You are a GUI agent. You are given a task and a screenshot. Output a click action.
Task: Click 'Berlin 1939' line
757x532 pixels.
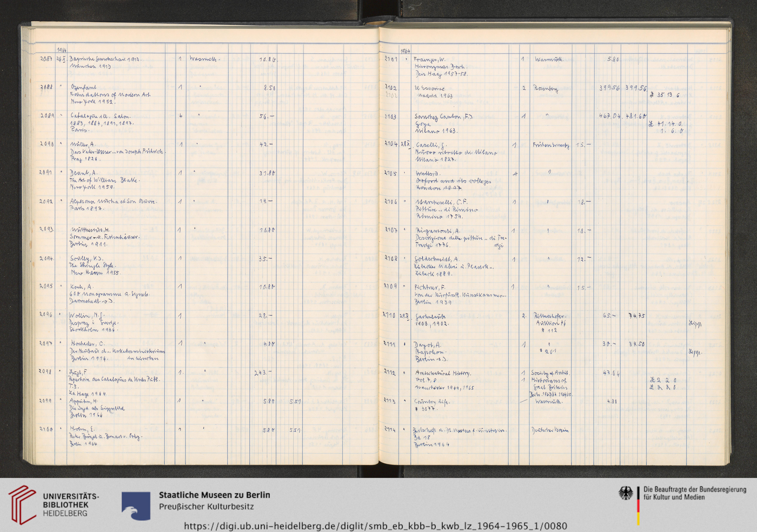click(433, 302)
